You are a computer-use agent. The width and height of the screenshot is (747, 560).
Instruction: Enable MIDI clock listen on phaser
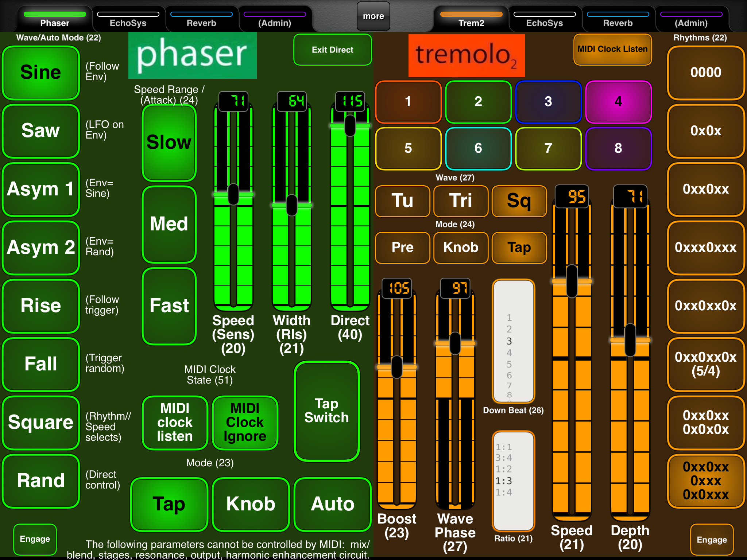[175, 423]
